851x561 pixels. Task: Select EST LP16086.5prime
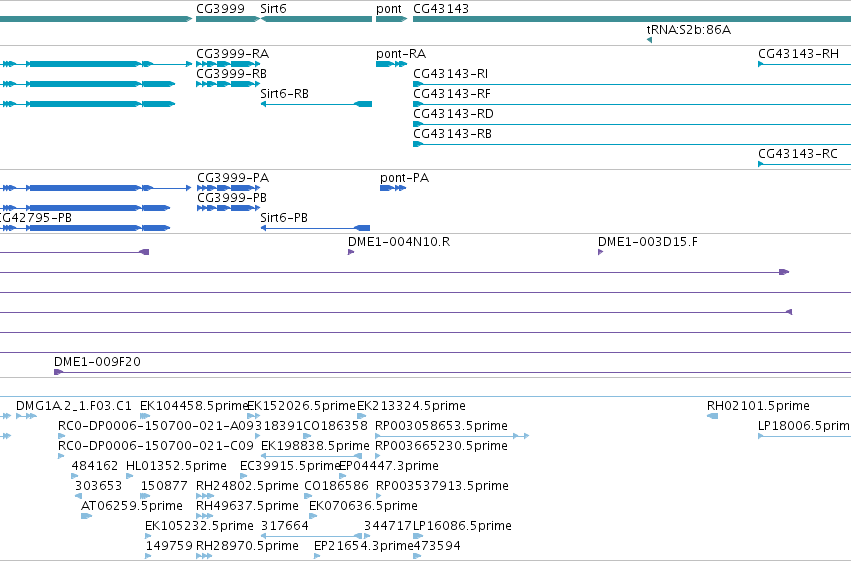462,526
